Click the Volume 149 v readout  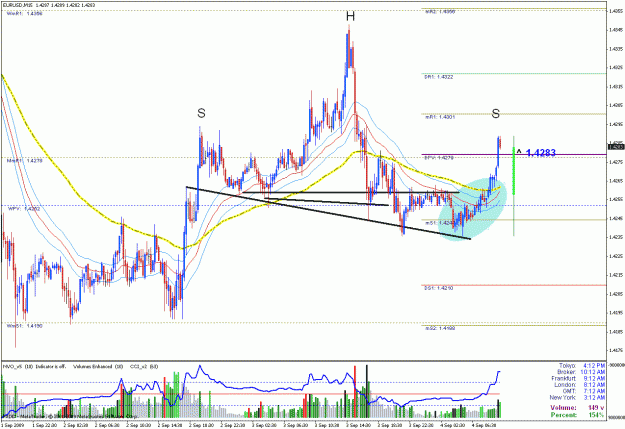coord(578,408)
